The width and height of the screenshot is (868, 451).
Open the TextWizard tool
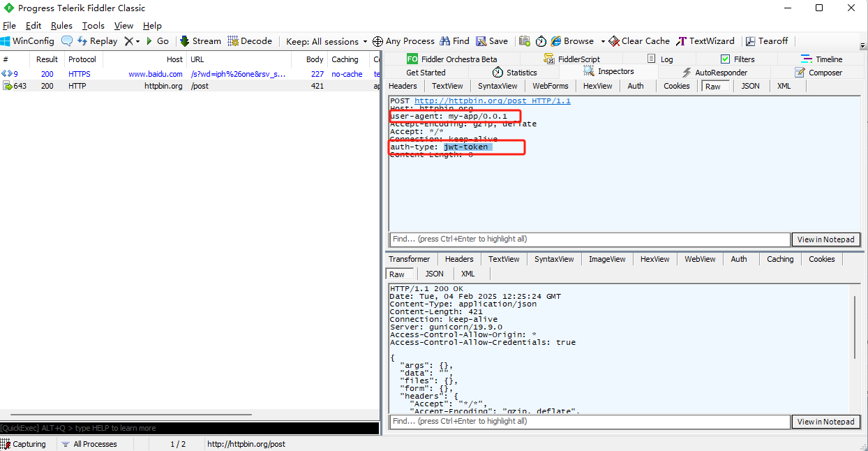pos(705,41)
